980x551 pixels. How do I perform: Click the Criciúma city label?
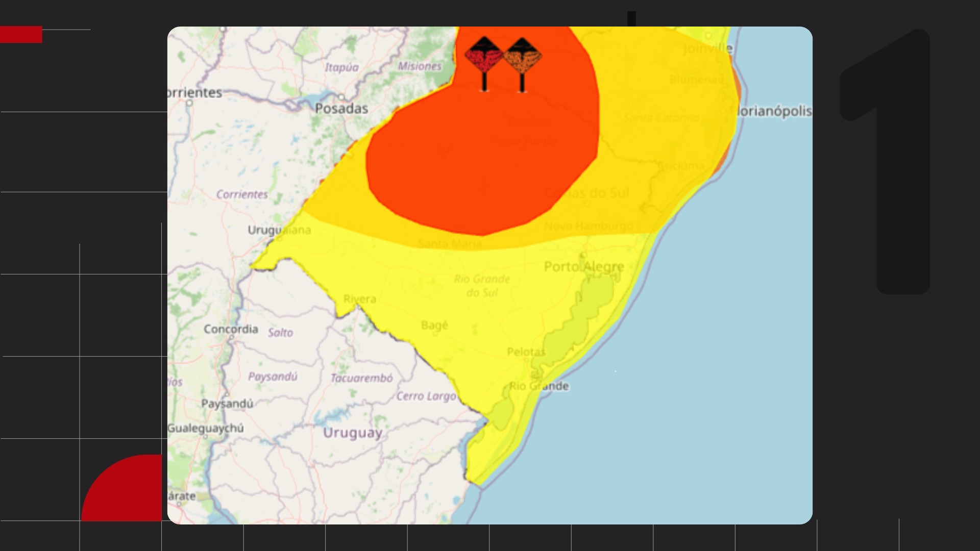pyautogui.click(x=681, y=166)
